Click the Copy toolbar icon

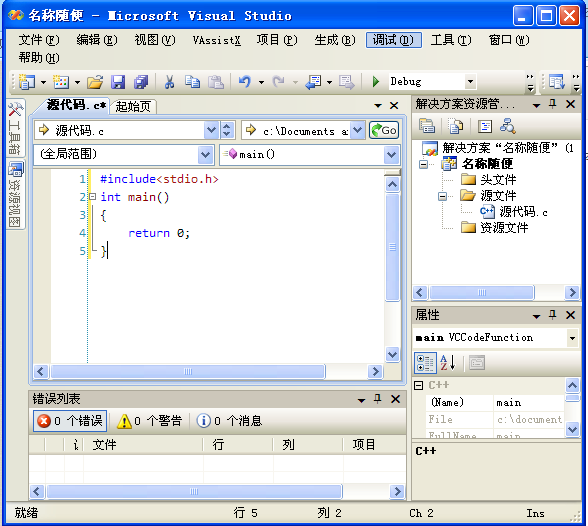click(x=192, y=81)
